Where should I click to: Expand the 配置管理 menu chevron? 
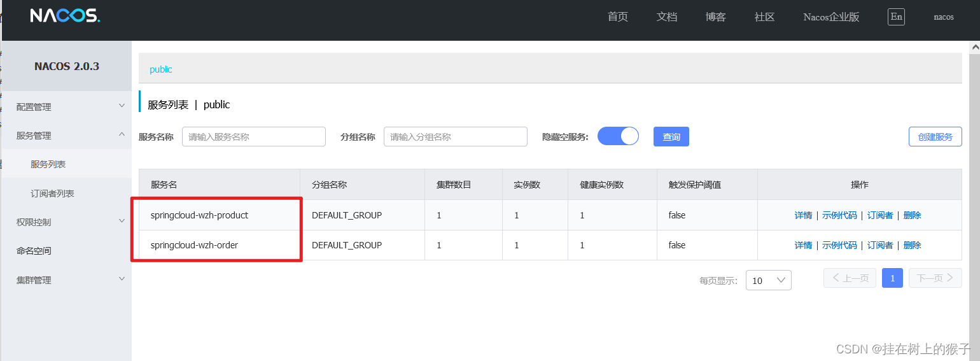[122, 106]
